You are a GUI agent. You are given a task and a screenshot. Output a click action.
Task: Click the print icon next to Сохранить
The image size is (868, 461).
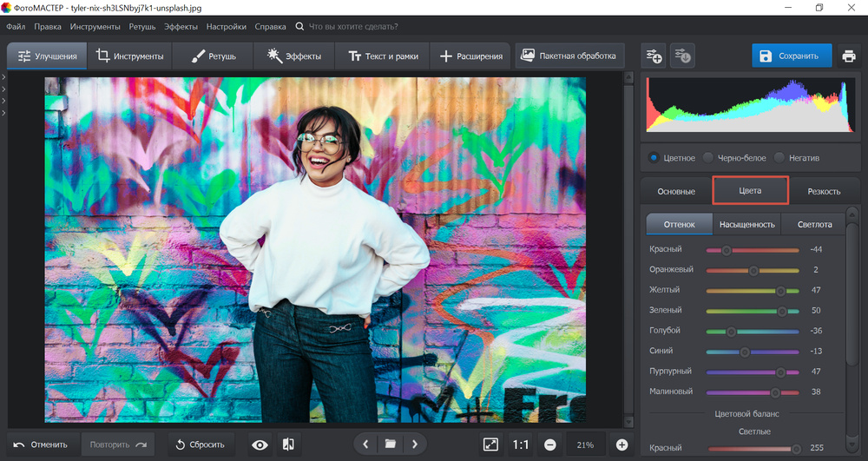[x=849, y=56]
